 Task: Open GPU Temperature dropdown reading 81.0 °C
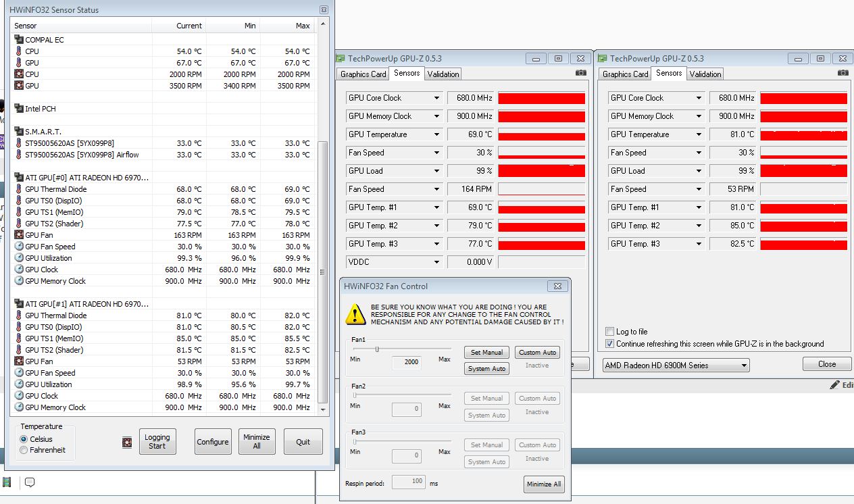699,134
